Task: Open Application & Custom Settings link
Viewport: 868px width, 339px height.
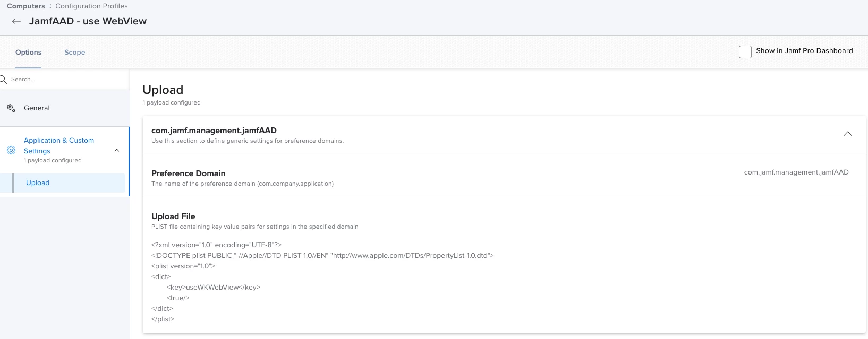Action: pos(59,145)
